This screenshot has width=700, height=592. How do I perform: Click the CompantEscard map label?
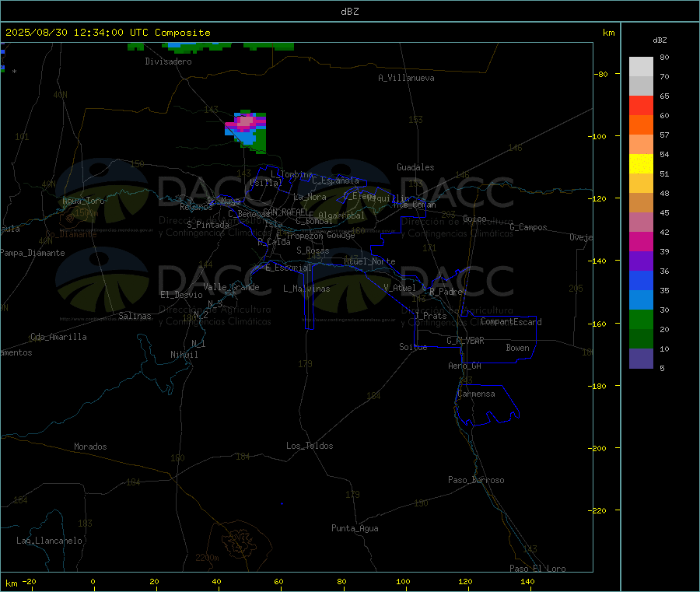pyautogui.click(x=511, y=322)
